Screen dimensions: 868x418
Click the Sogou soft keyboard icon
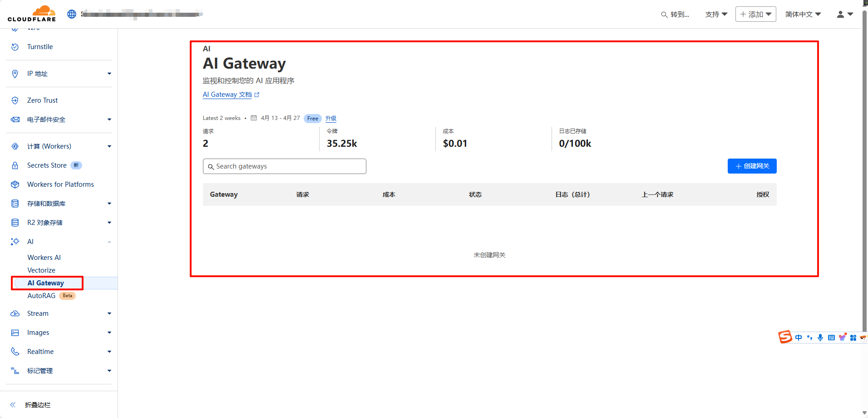831,338
